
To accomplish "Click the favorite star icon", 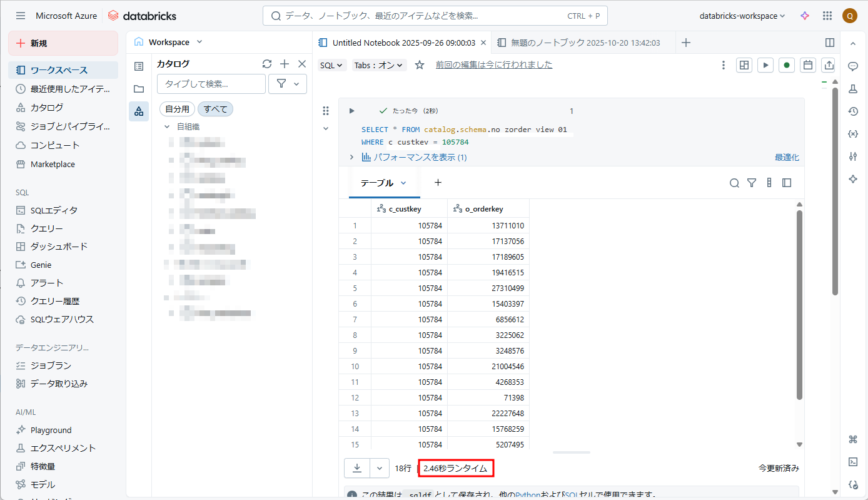I will (420, 65).
